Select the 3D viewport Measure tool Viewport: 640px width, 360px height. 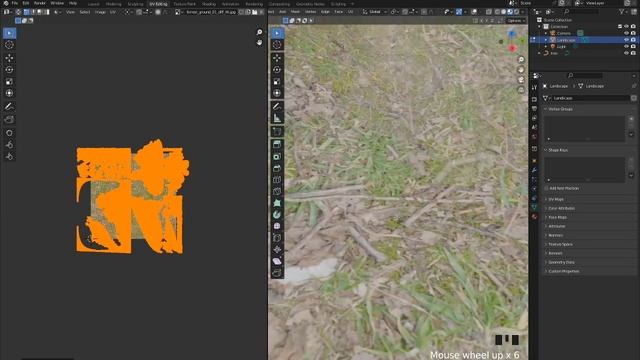point(277,118)
